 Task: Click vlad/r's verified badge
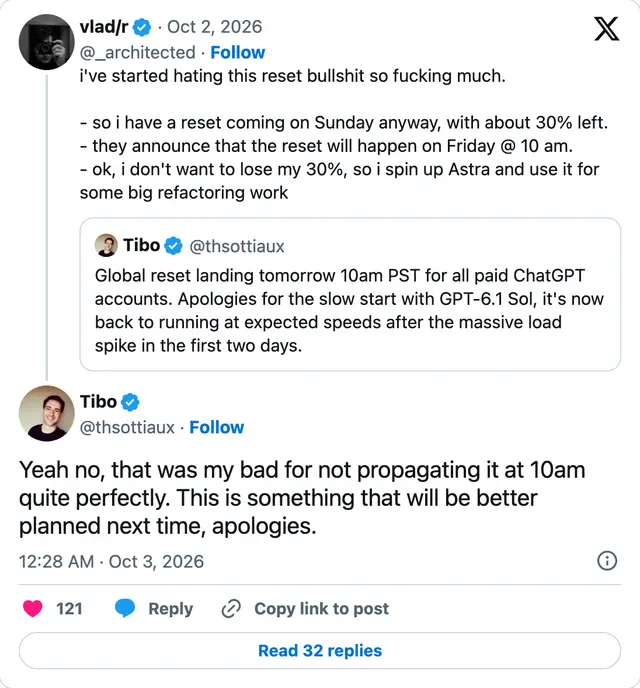(x=142, y=27)
